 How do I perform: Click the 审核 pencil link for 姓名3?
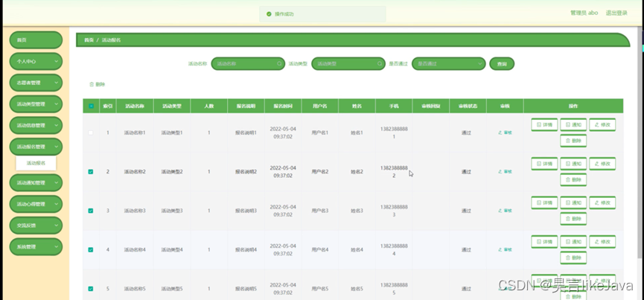pyautogui.click(x=505, y=211)
